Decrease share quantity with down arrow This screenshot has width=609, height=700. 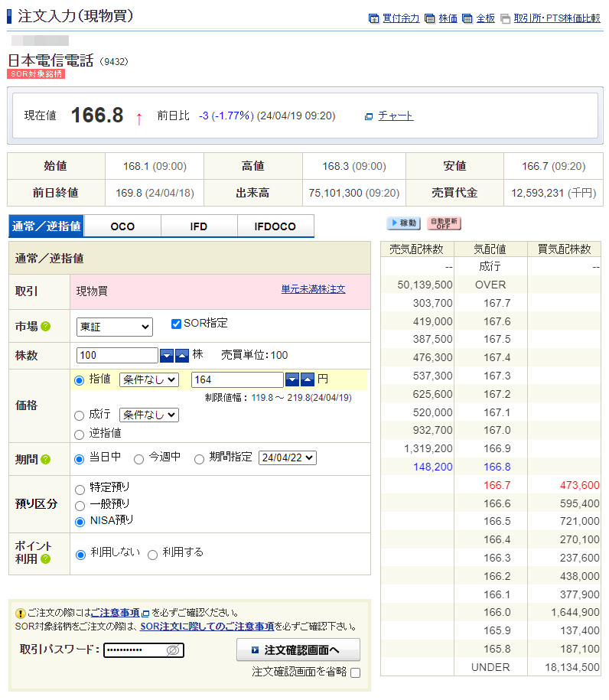167,356
